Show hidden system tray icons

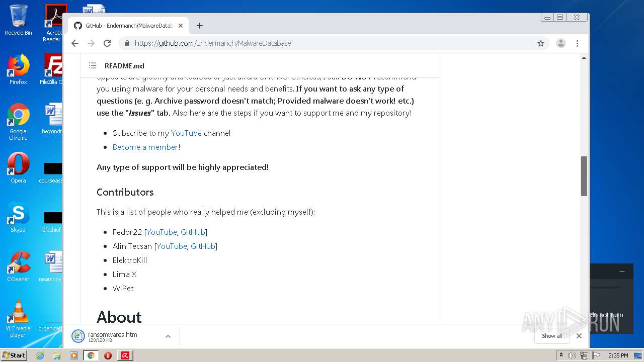point(561,355)
